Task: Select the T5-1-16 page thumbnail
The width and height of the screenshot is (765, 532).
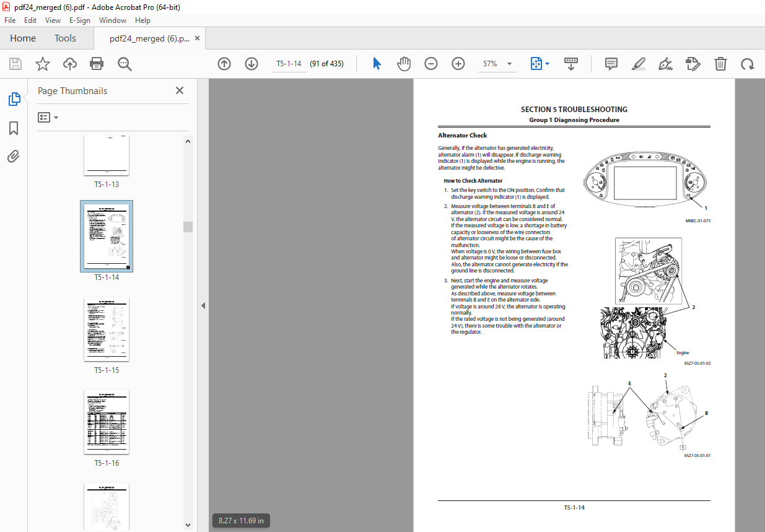Action: coord(107,422)
